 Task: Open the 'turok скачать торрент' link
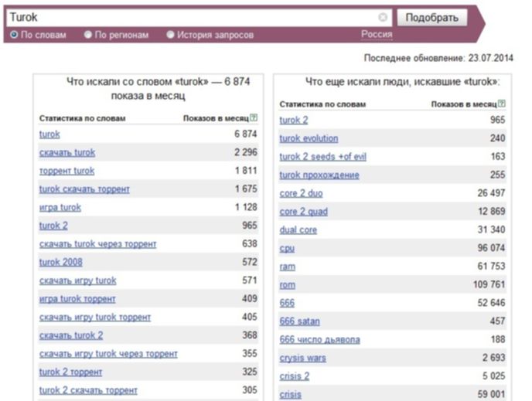click(x=84, y=189)
